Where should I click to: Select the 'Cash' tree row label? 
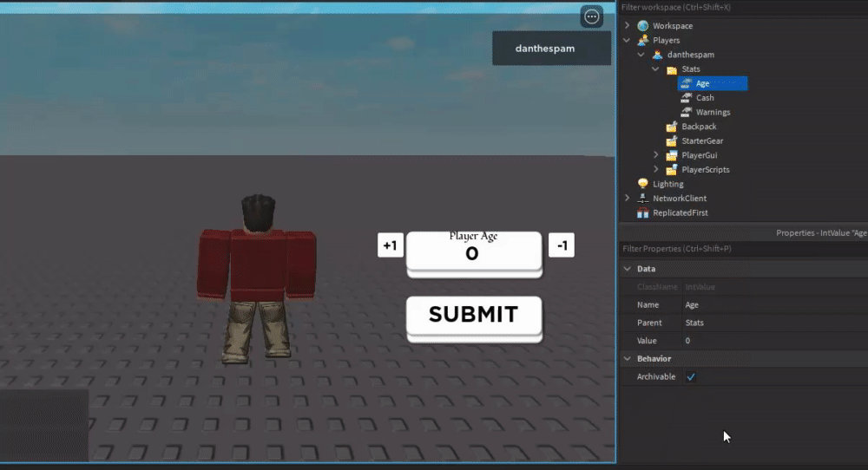(x=705, y=98)
